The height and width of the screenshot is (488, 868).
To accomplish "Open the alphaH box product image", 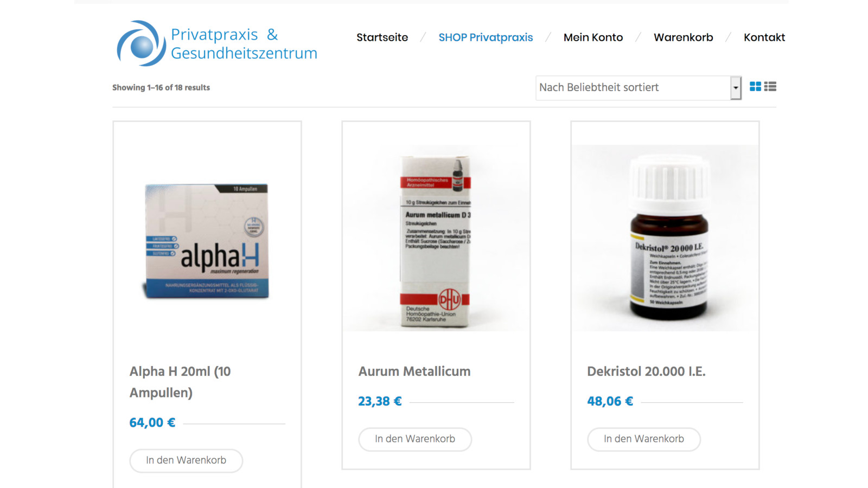I will tap(207, 241).
